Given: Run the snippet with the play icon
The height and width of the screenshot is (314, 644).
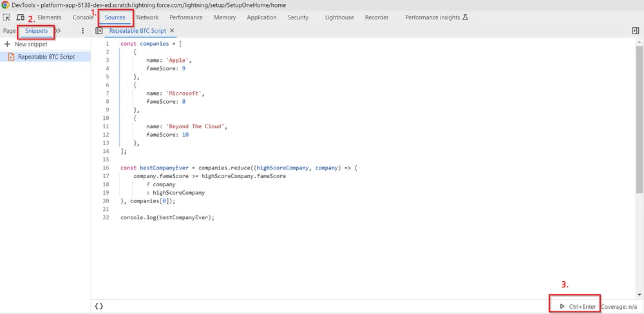Looking at the screenshot, I should pos(562,307).
